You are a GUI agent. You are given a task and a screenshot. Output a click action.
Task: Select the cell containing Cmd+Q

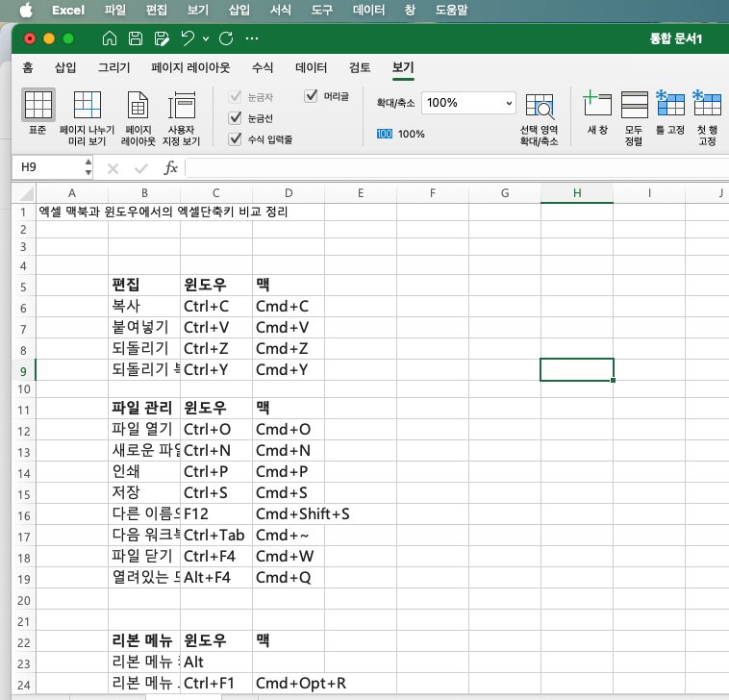click(x=289, y=578)
